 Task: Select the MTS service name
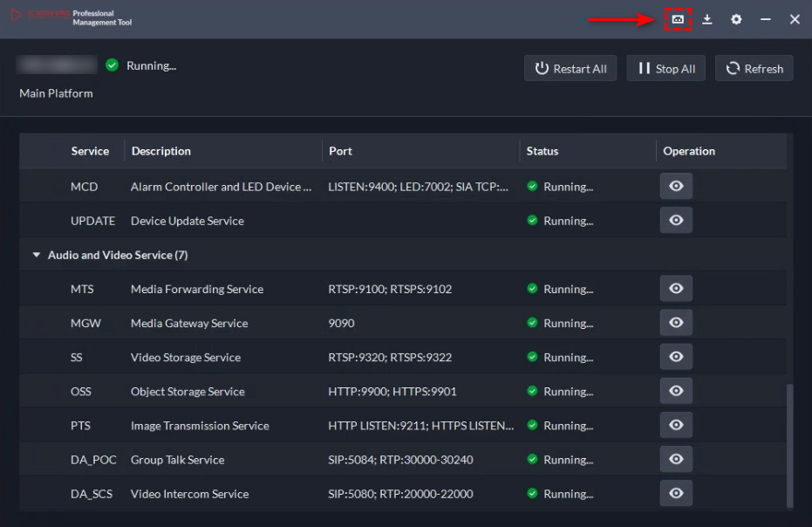click(82, 289)
